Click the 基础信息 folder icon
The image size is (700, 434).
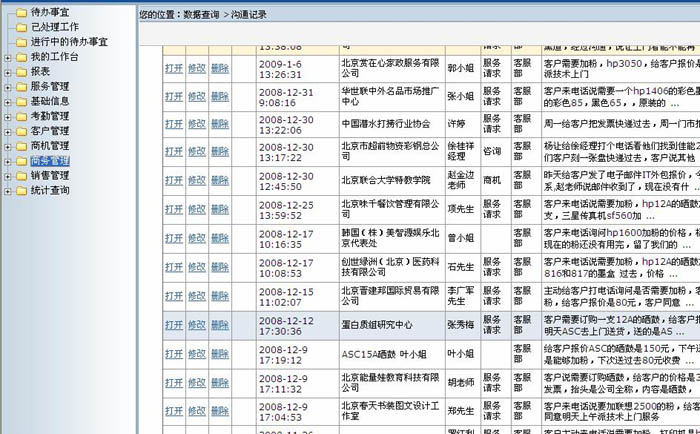(x=21, y=101)
